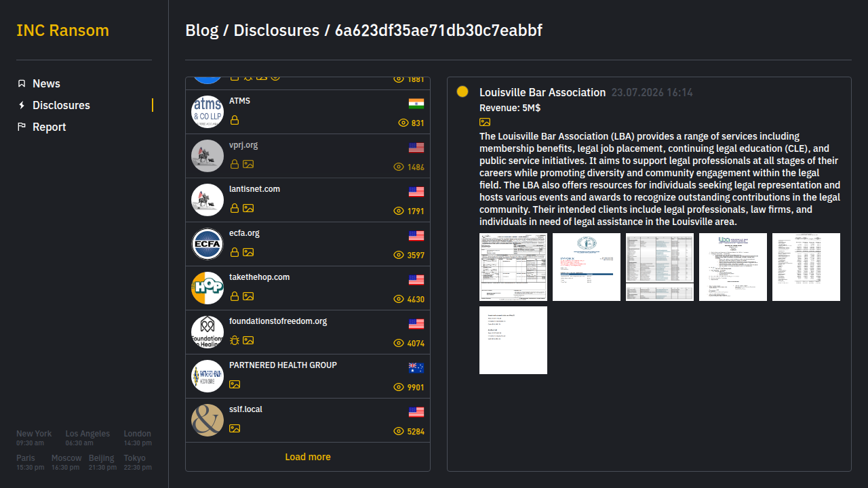Click the Partnered Health Group logo

click(x=208, y=376)
